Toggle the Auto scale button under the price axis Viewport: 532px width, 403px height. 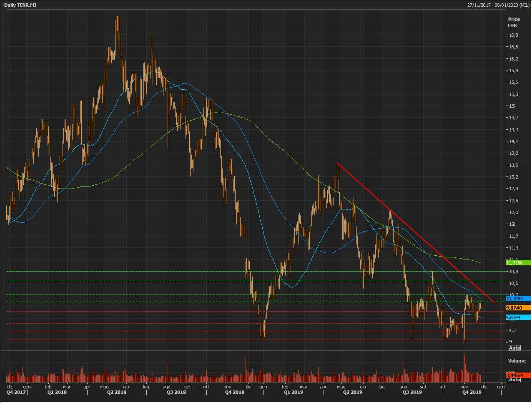(514, 348)
